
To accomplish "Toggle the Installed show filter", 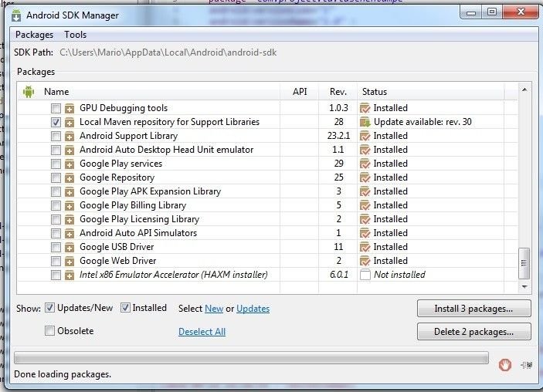I will click(x=125, y=308).
